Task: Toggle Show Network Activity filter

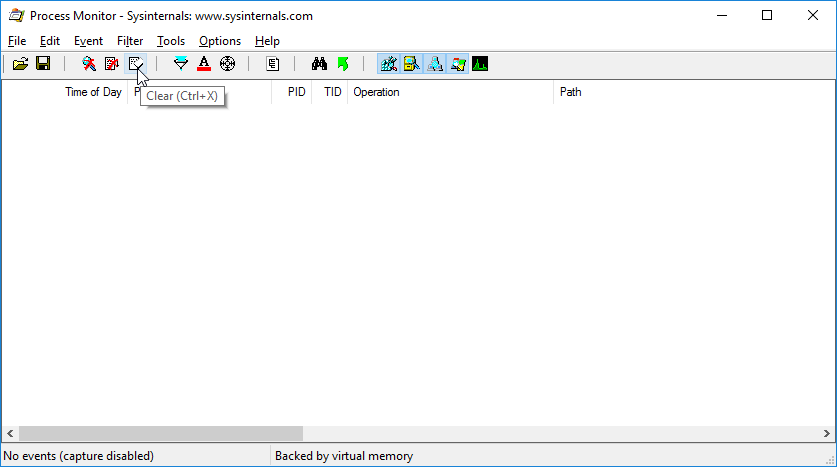Action: (435, 64)
